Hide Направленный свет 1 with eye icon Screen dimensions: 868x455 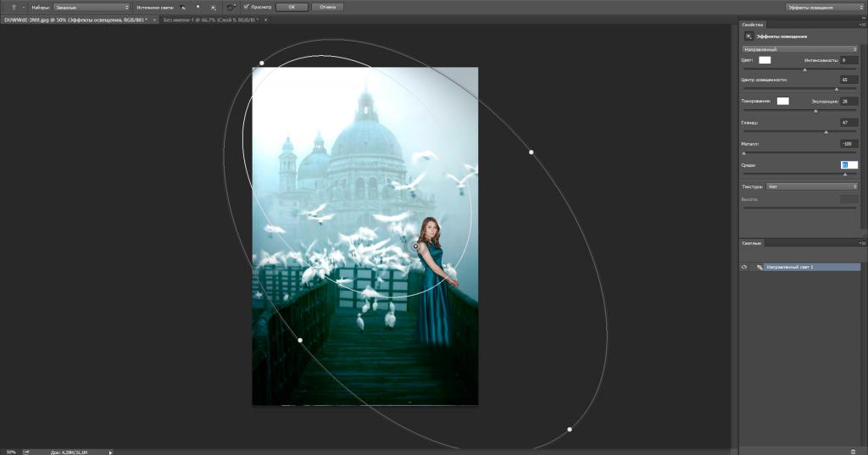(x=744, y=267)
